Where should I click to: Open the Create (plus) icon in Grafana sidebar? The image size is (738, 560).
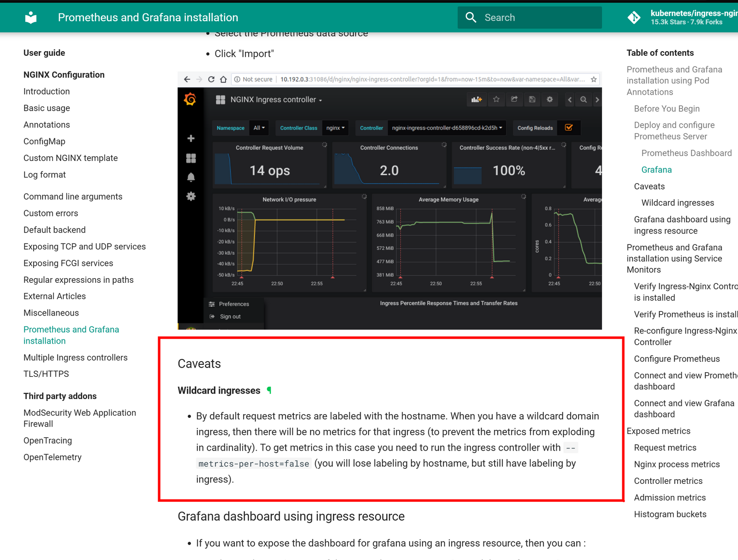190,138
